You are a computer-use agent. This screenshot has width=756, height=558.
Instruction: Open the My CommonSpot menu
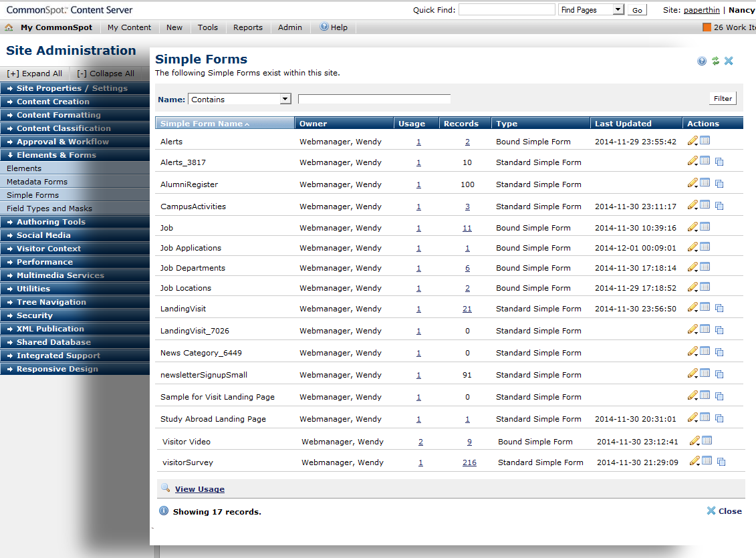(56, 27)
